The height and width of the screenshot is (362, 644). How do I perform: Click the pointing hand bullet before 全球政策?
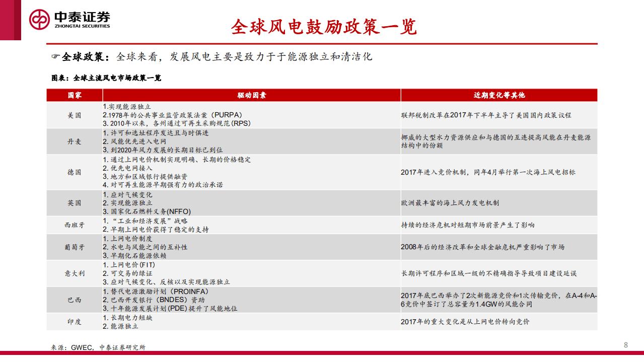point(55,57)
